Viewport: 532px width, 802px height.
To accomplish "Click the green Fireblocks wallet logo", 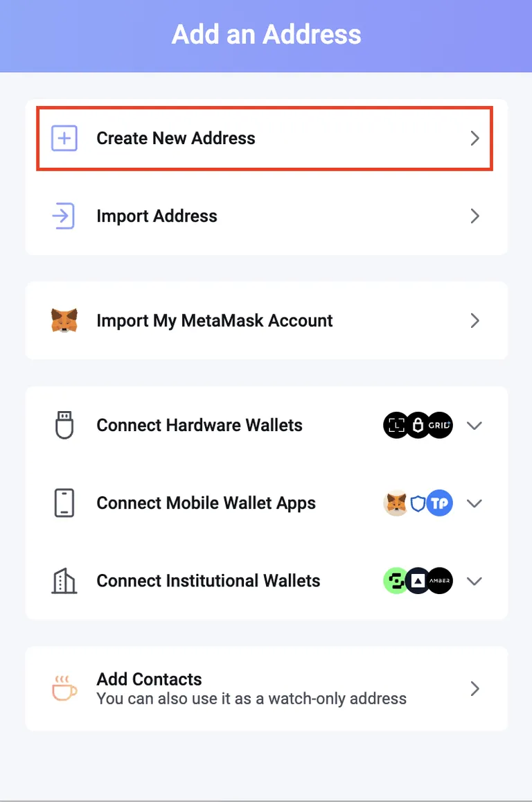I will pos(395,580).
